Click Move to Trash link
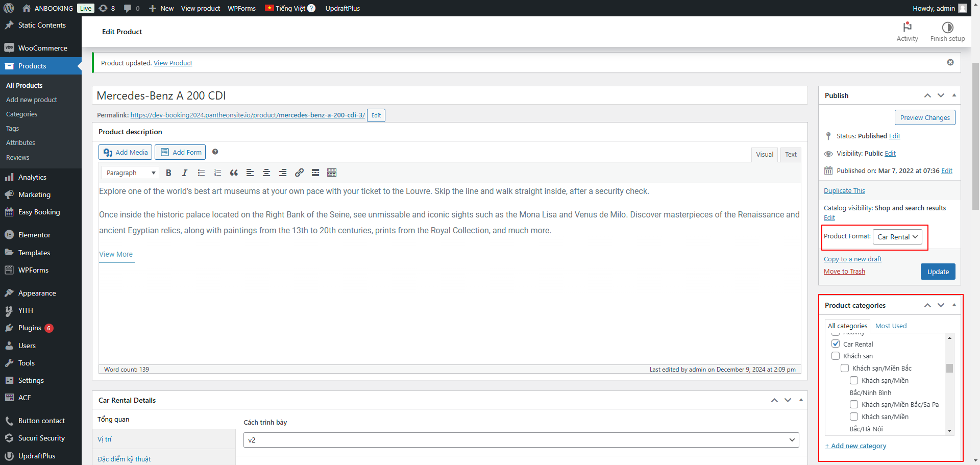 click(844, 271)
